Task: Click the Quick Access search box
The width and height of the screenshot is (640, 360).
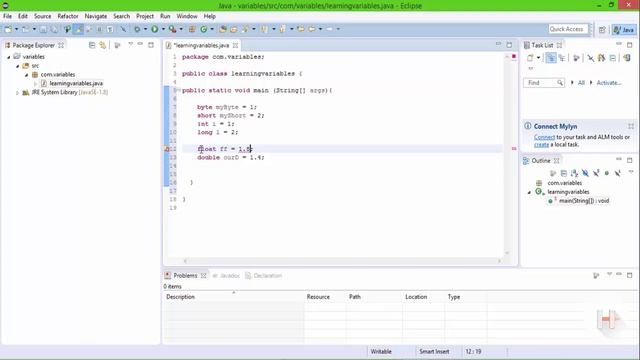Action: coord(568,29)
